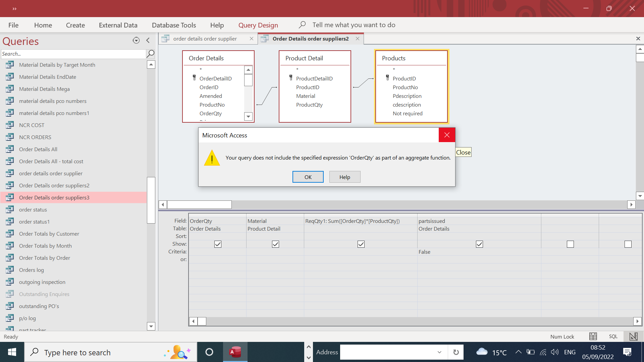
Task: Select the NCR ORDERS query icon
Action: pyautogui.click(x=10, y=137)
